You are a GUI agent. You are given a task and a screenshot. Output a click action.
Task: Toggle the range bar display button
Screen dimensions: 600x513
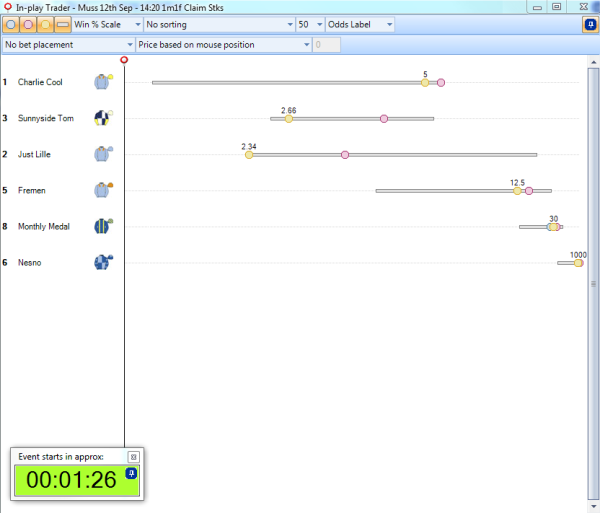pos(63,24)
